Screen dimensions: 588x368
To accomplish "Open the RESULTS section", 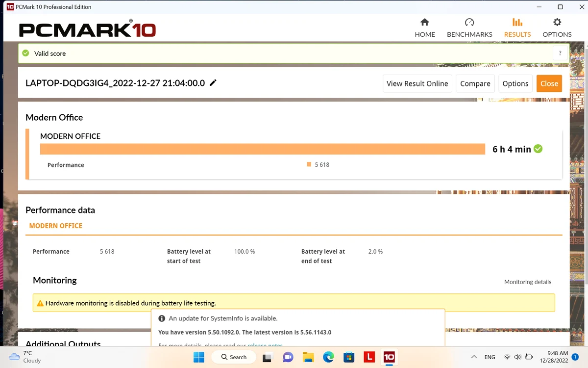I will pos(517,28).
